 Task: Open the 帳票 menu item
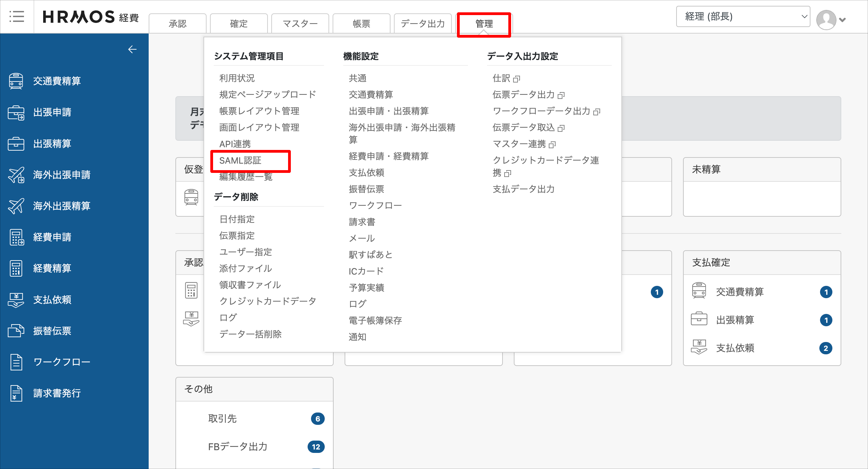click(x=361, y=23)
